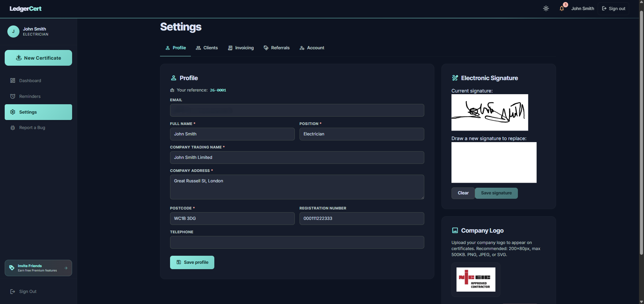Click Save signature
Viewport: 644px width, 304px height.
(x=496, y=193)
